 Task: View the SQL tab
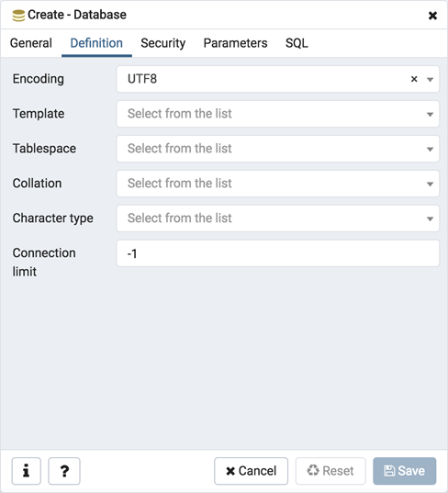297,43
